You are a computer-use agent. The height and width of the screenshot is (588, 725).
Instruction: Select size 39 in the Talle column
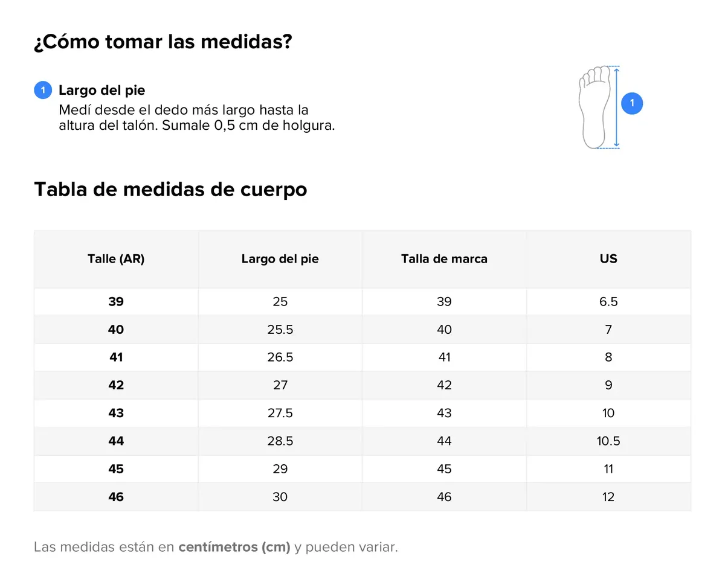click(x=116, y=302)
